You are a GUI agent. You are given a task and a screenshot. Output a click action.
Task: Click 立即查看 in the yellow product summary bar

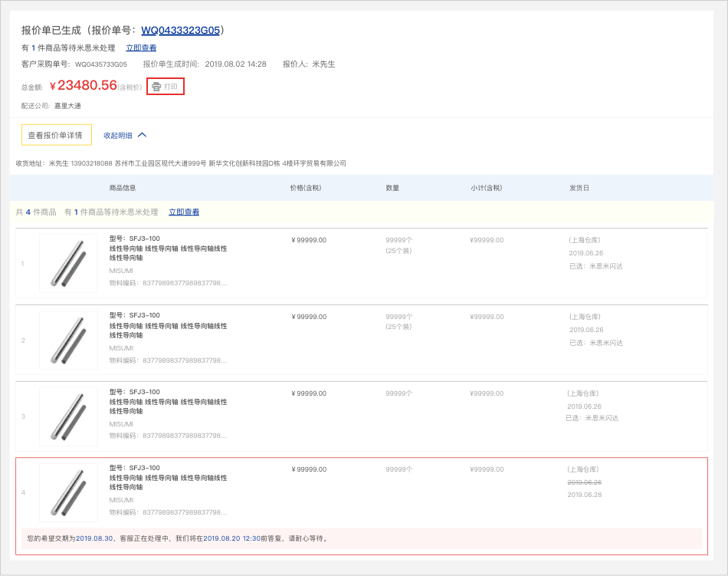[x=184, y=212]
